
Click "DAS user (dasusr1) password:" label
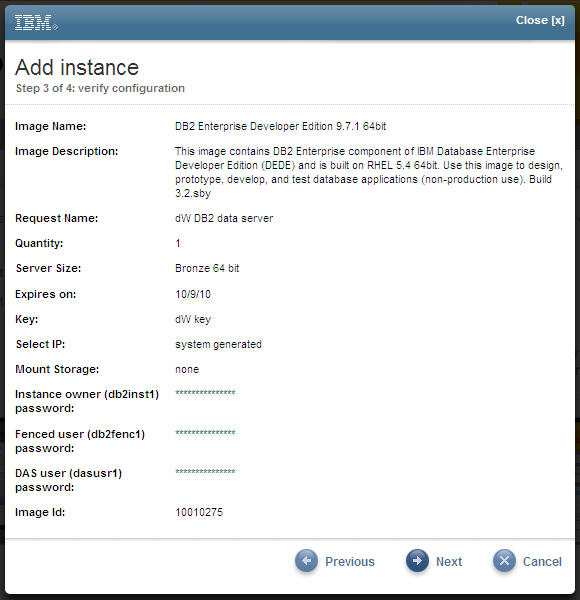[68, 480]
